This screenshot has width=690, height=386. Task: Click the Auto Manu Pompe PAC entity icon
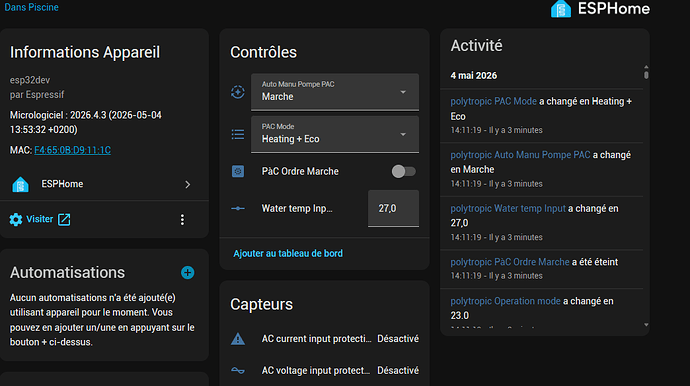[x=238, y=92]
